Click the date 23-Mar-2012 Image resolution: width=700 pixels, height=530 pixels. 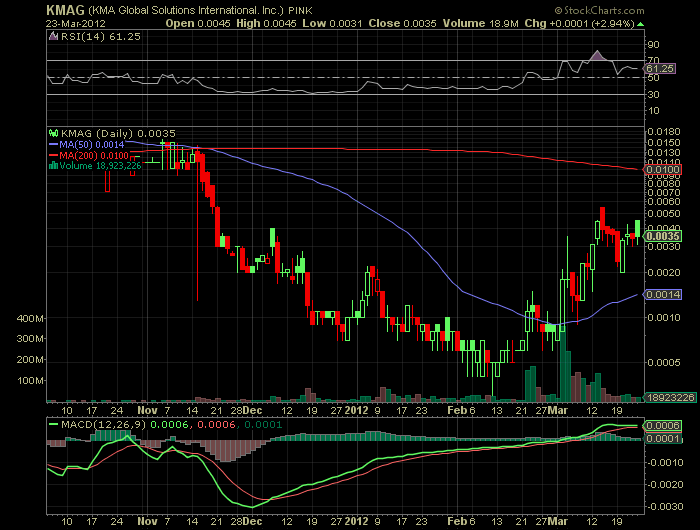click(76, 24)
